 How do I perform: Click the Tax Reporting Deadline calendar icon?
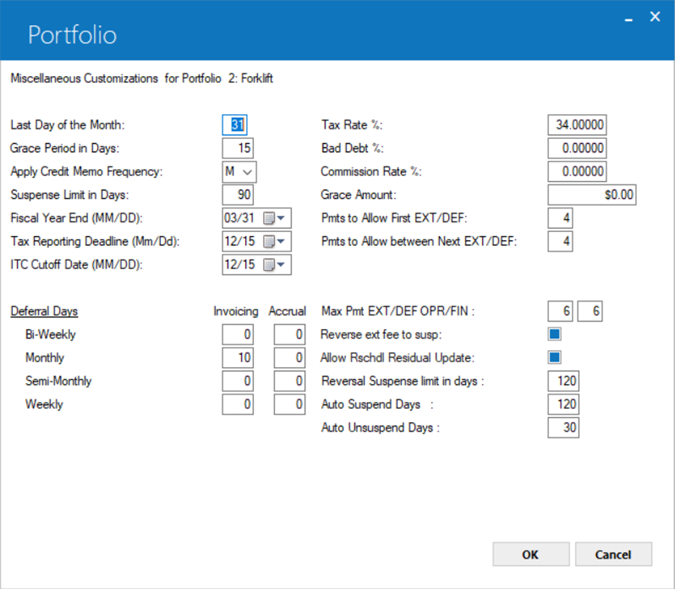pos(269,242)
